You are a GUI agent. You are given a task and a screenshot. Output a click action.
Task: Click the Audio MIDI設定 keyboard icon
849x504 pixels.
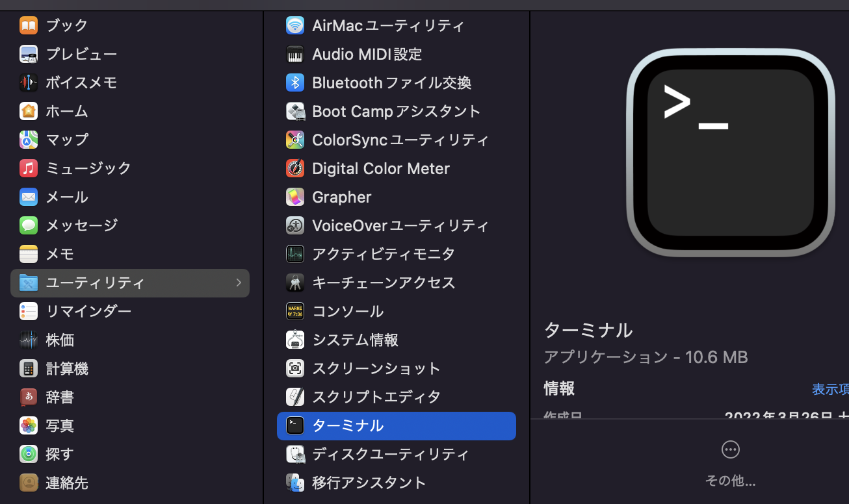click(x=295, y=55)
